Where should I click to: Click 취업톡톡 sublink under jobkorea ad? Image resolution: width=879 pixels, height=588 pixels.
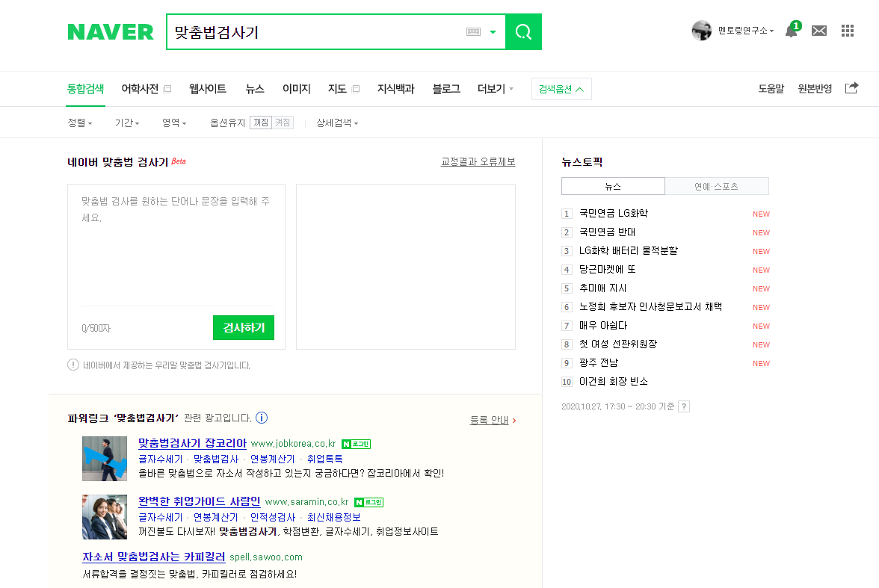[x=324, y=459]
